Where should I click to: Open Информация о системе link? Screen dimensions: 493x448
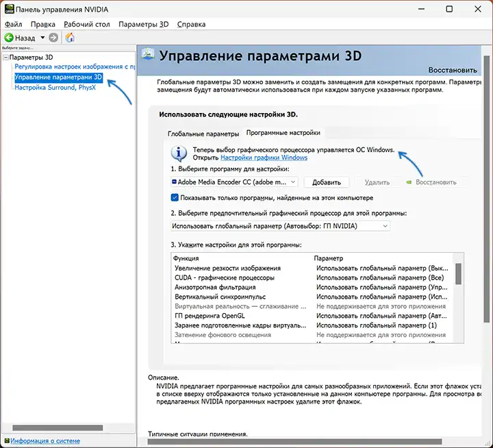pyautogui.click(x=45, y=440)
